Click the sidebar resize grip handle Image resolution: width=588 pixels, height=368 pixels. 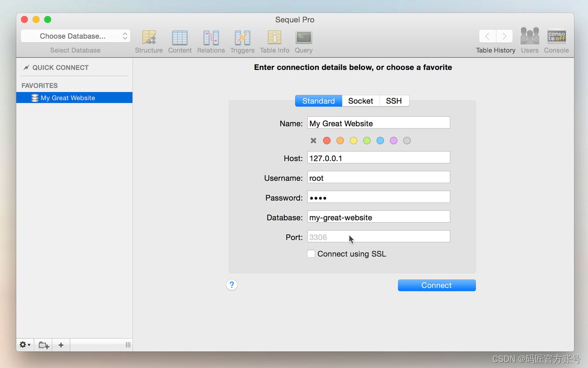[x=128, y=345]
